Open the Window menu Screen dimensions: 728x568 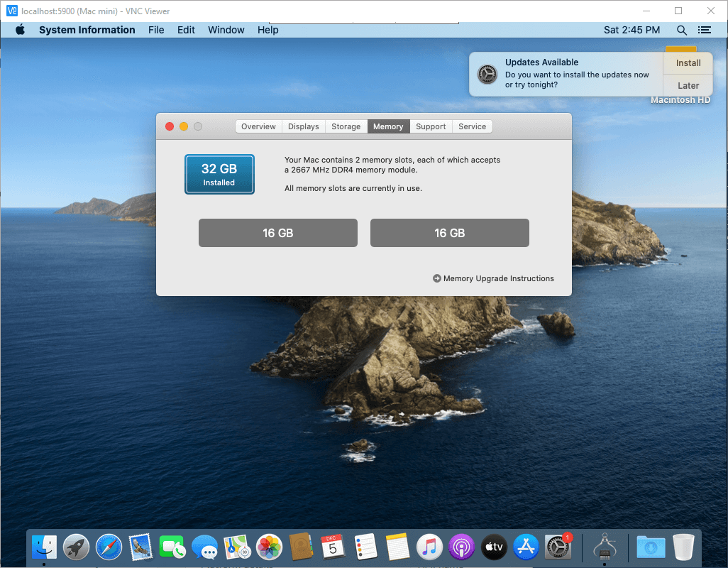point(226,30)
